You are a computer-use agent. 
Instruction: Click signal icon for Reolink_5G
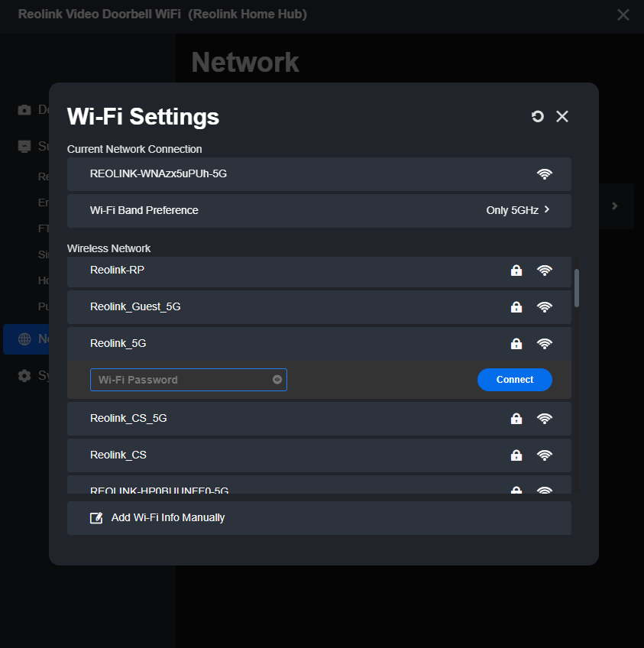point(545,344)
